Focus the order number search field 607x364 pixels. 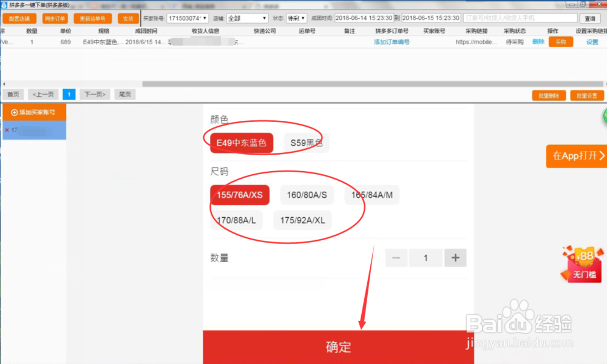pyautogui.click(x=520, y=18)
